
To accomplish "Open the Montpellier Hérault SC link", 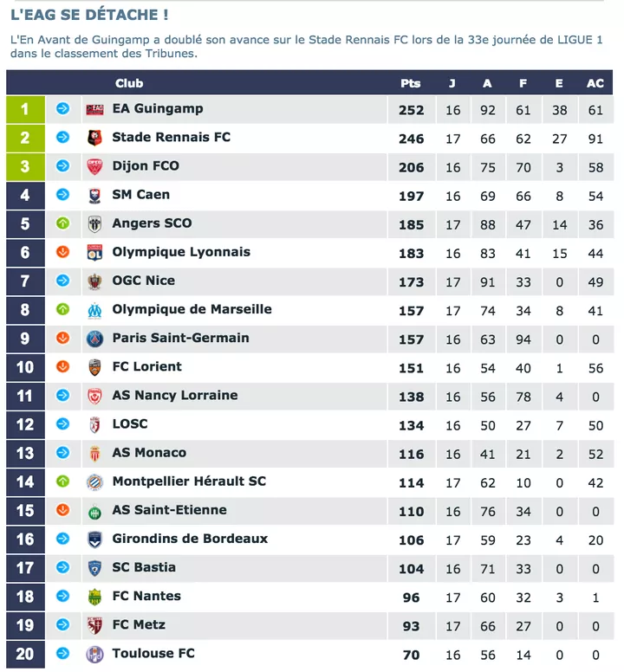I will click(189, 481).
